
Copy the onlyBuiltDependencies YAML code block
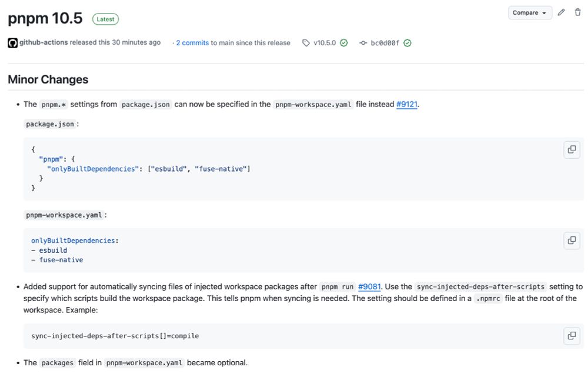(572, 241)
